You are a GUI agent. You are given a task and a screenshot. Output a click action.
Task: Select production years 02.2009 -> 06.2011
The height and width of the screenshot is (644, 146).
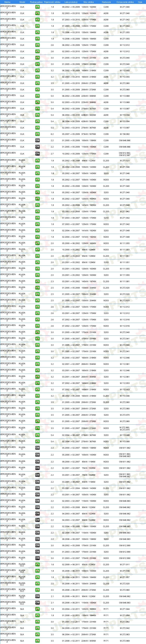coord(71,564)
